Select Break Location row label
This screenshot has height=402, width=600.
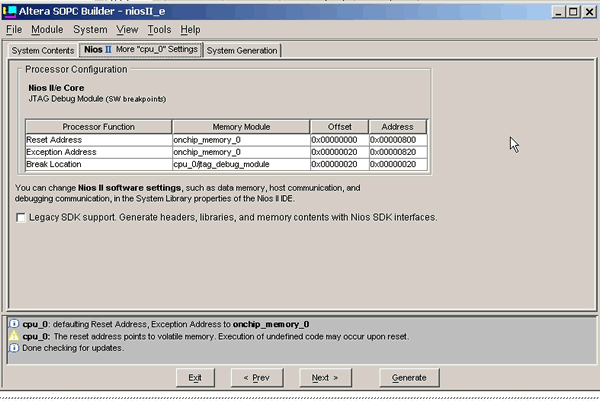(x=98, y=164)
